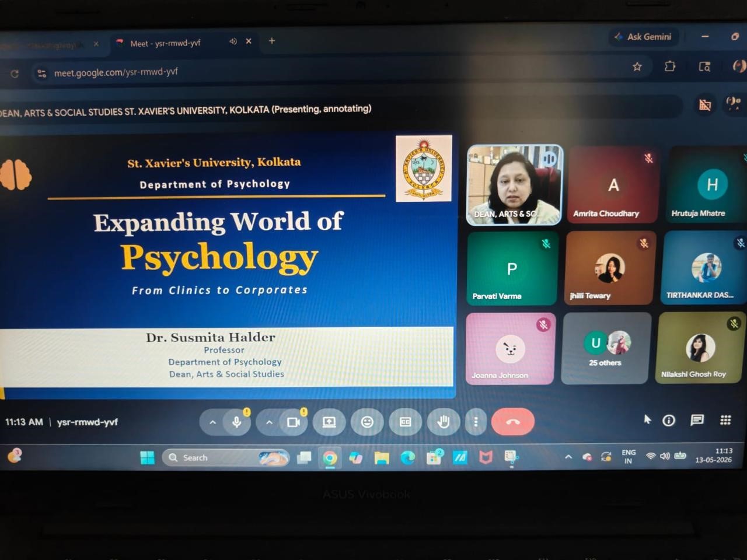Screen dimensions: 747x560
Task: Toggle the microphone in Meet controls
Action: tap(237, 422)
